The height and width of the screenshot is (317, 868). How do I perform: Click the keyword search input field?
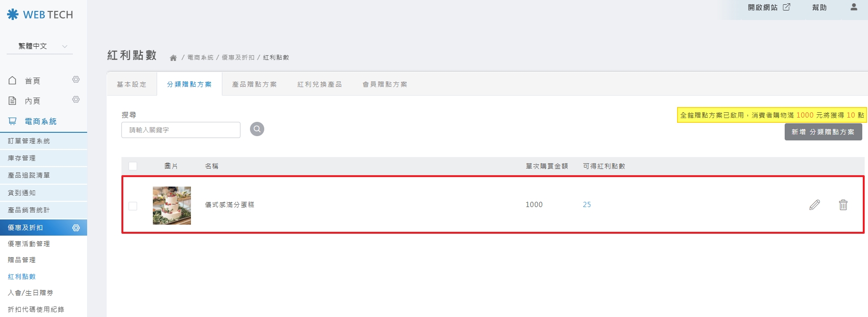(181, 130)
